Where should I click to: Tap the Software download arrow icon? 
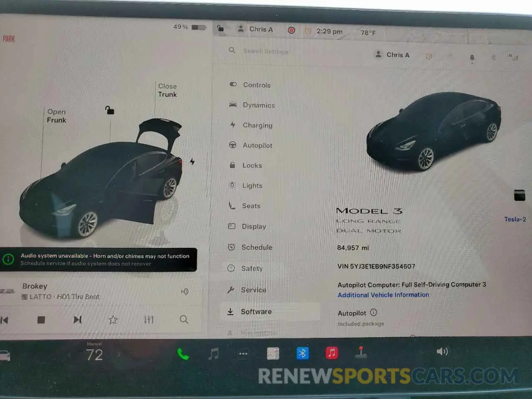point(230,311)
